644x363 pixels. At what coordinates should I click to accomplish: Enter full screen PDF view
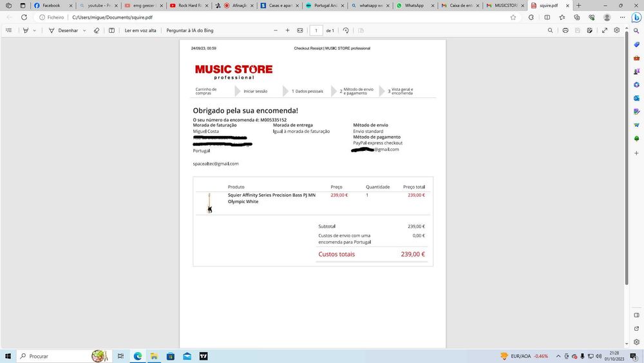pyautogui.click(x=605, y=30)
